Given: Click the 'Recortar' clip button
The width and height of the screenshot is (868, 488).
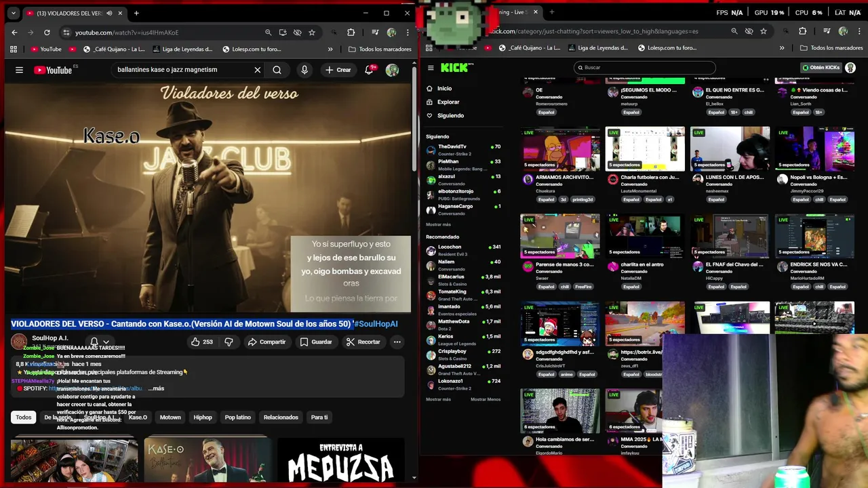Looking at the screenshot, I should pos(363,342).
